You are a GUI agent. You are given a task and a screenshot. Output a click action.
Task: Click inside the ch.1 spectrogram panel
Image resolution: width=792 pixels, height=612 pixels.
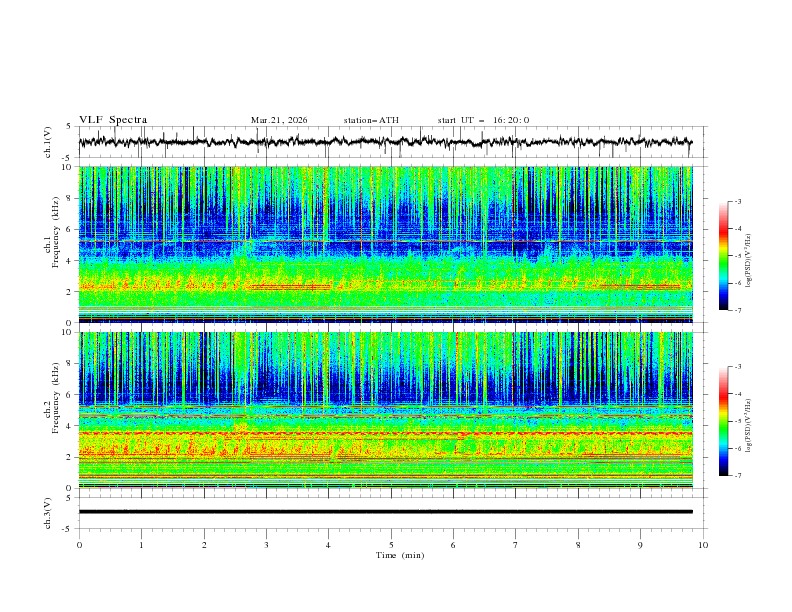click(x=385, y=244)
